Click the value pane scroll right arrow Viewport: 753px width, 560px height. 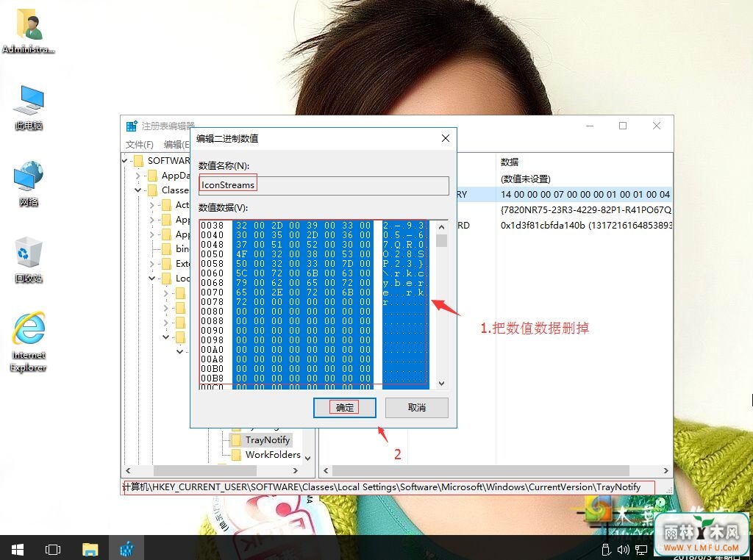666,471
